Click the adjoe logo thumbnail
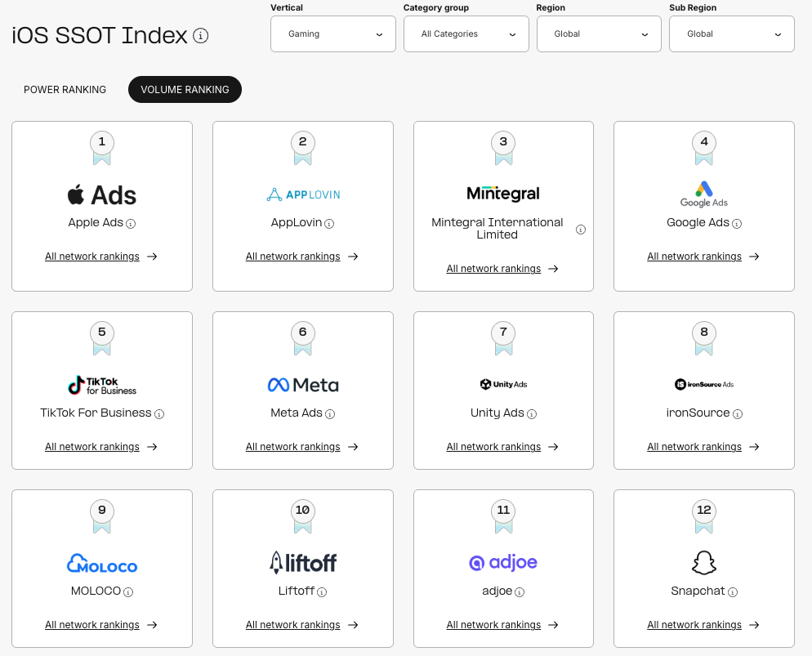The width and height of the screenshot is (812, 656). [x=503, y=563]
